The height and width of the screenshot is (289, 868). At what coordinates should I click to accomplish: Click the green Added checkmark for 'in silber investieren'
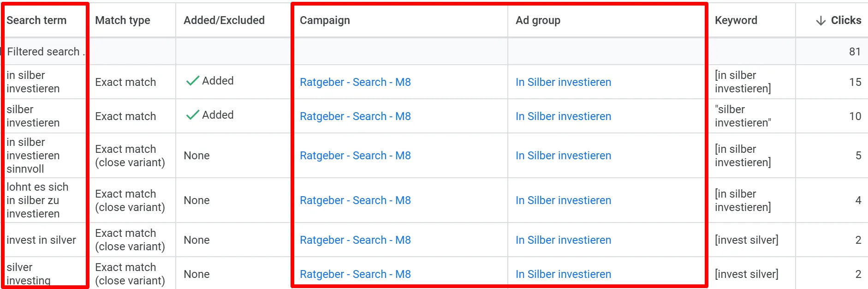192,81
